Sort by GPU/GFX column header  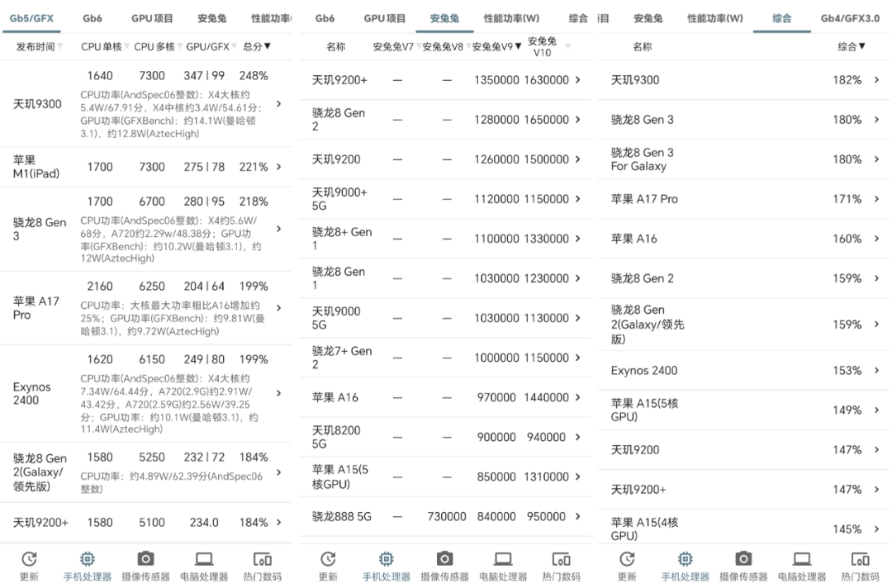(211, 46)
